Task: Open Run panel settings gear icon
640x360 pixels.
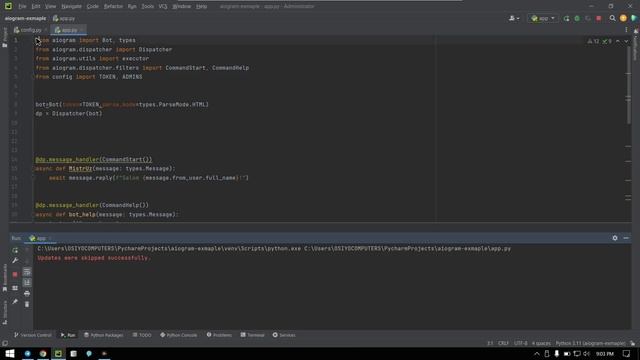Action: (615, 238)
